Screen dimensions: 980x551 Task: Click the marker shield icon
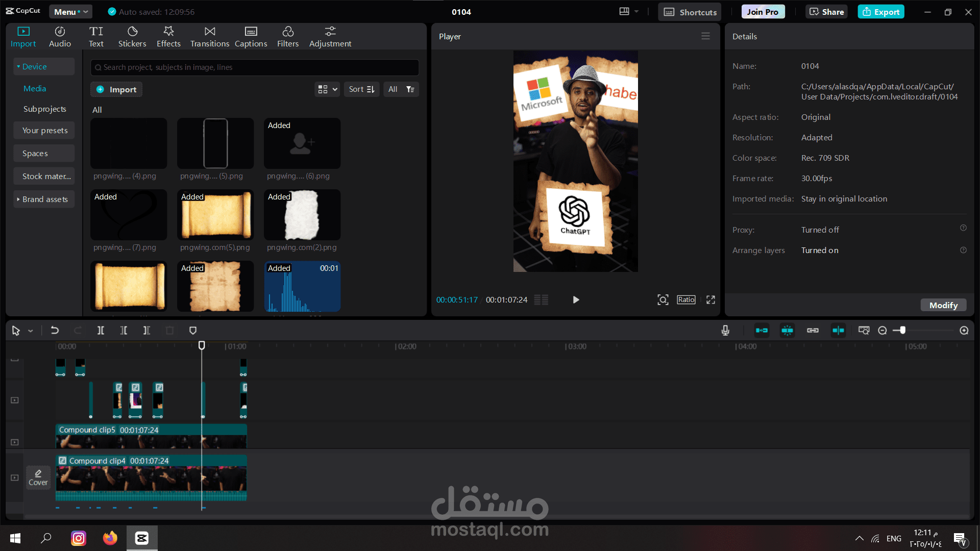[193, 331]
